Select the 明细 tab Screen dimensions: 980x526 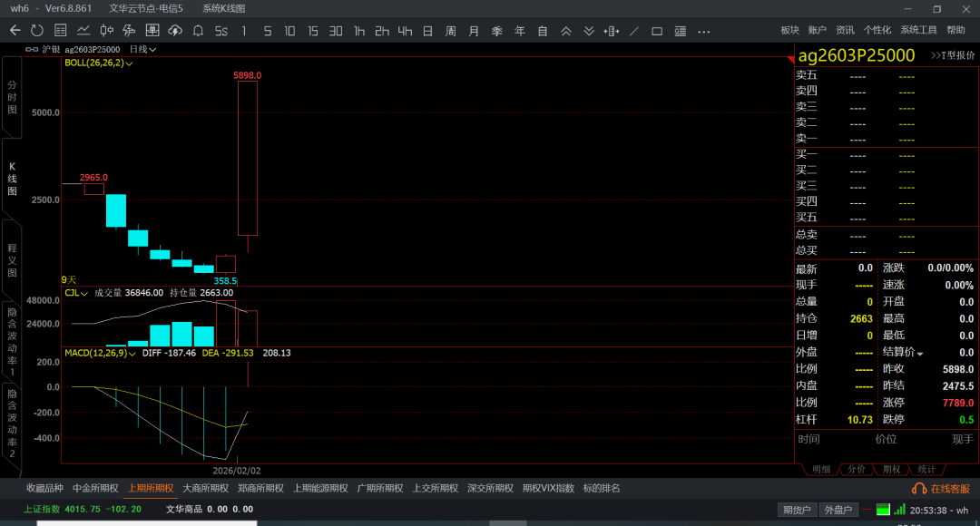tap(821, 469)
